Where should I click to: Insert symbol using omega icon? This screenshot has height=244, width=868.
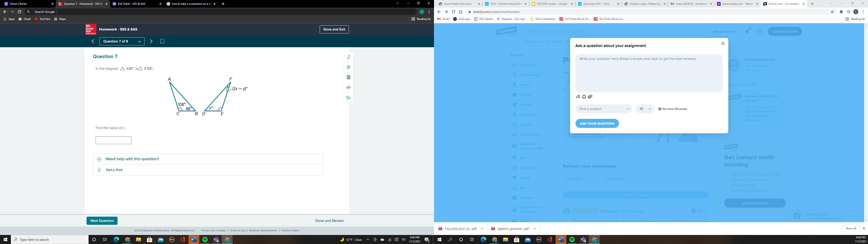click(584, 97)
